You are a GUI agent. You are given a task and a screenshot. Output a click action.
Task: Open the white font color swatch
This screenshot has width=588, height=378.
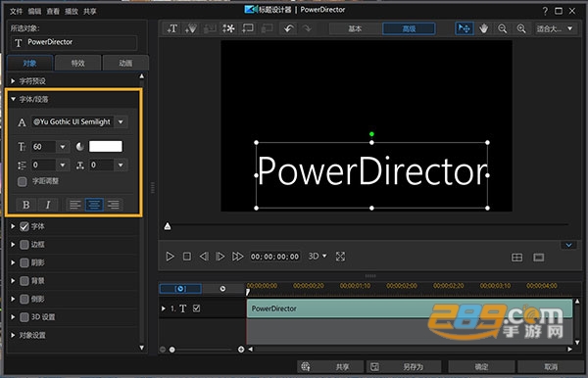point(106,147)
